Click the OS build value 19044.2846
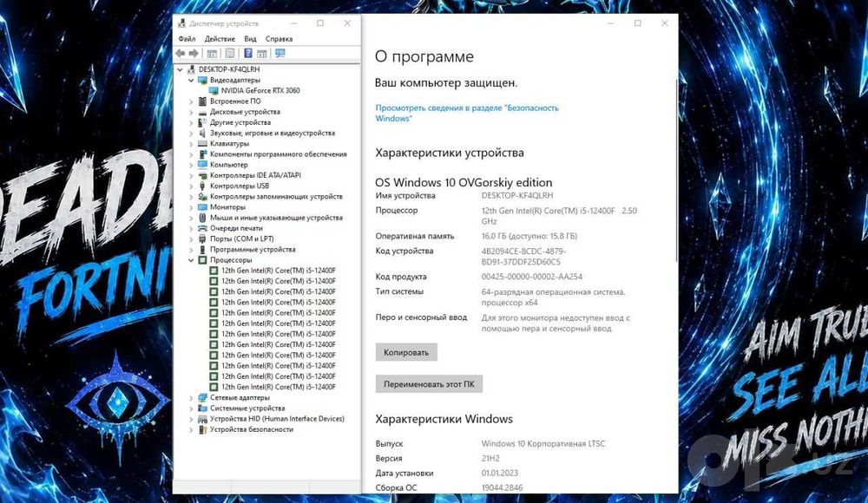 tap(502, 487)
